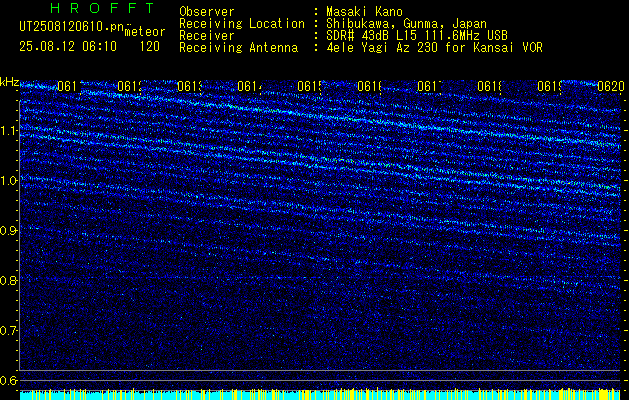Click the 0611 time marker

coord(70,86)
